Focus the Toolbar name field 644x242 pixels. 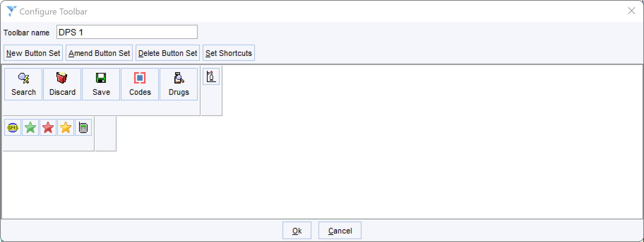click(127, 32)
